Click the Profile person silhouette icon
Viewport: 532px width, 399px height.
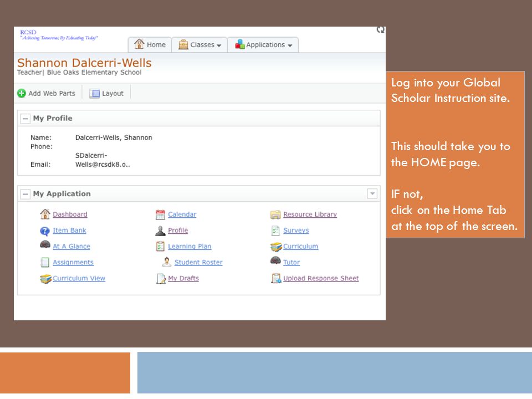[160, 231]
